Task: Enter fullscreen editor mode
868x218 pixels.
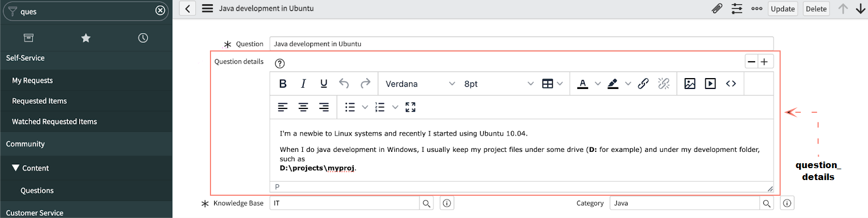Action: click(x=411, y=107)
